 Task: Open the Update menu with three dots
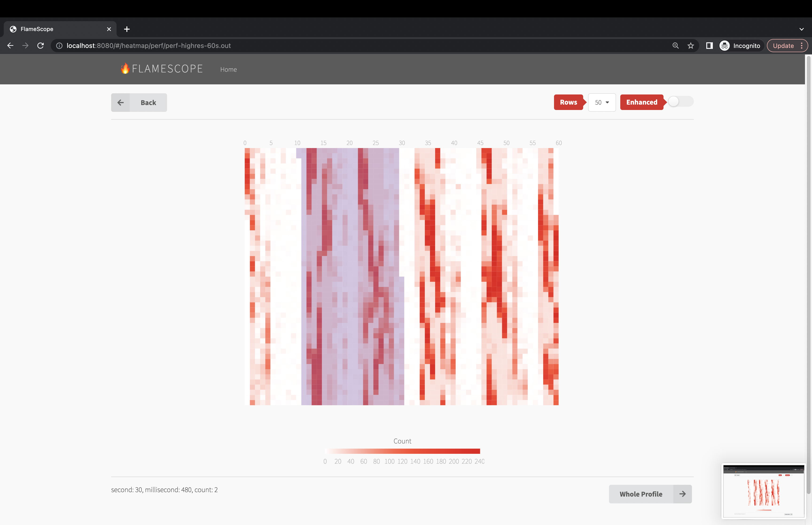(x=801, y=46)
